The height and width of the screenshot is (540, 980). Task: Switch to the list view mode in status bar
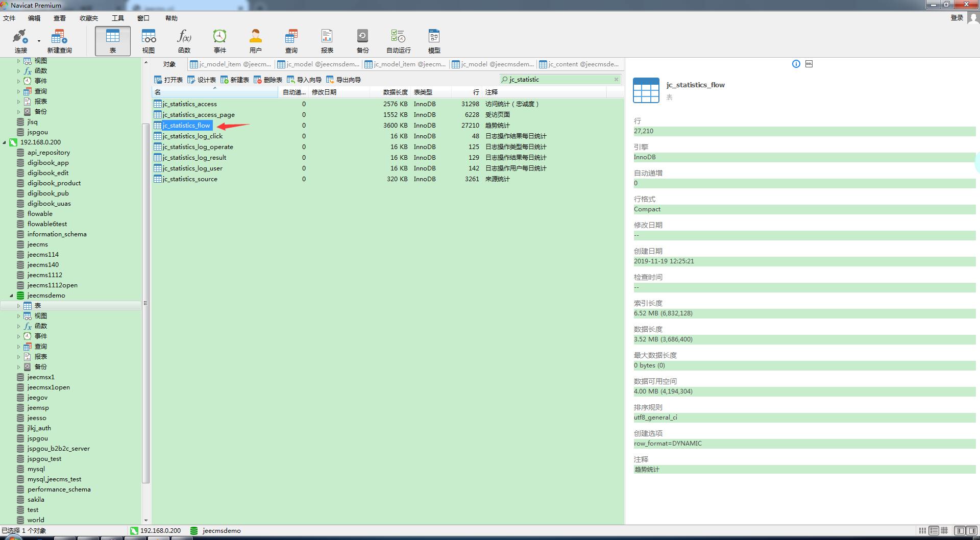tap(922, 531)
